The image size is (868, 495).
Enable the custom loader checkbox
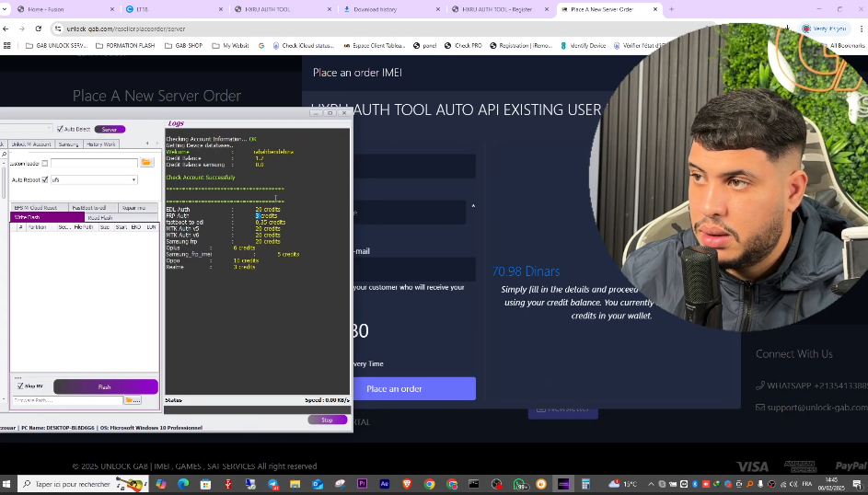(x=45, y=163)
